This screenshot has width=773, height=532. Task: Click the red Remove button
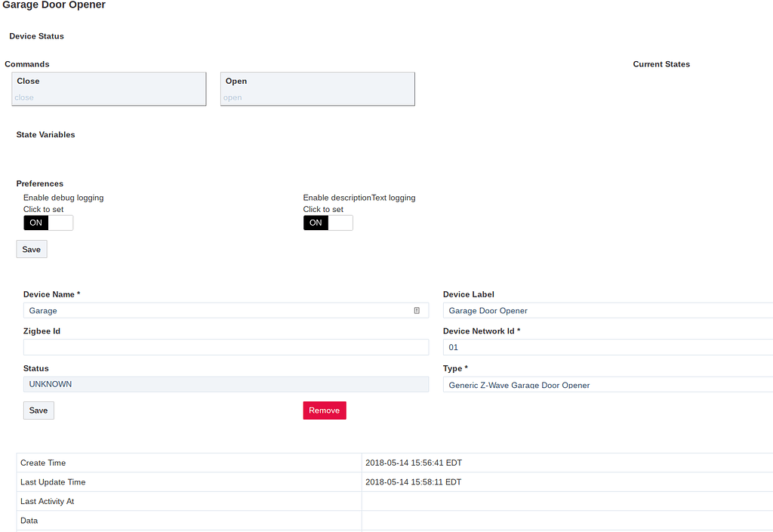point(325,411)
